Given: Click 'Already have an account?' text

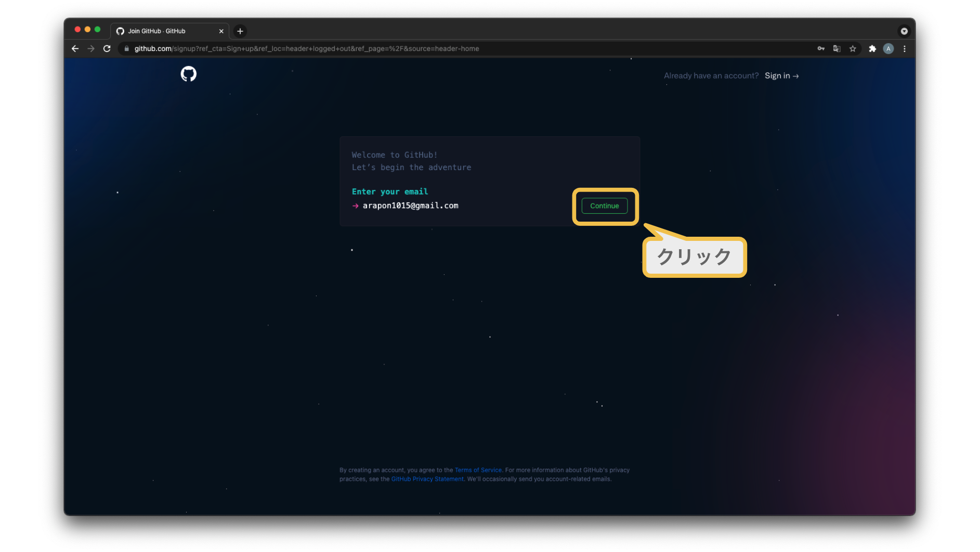Looking at the screenshot, I should click(711, 76).
